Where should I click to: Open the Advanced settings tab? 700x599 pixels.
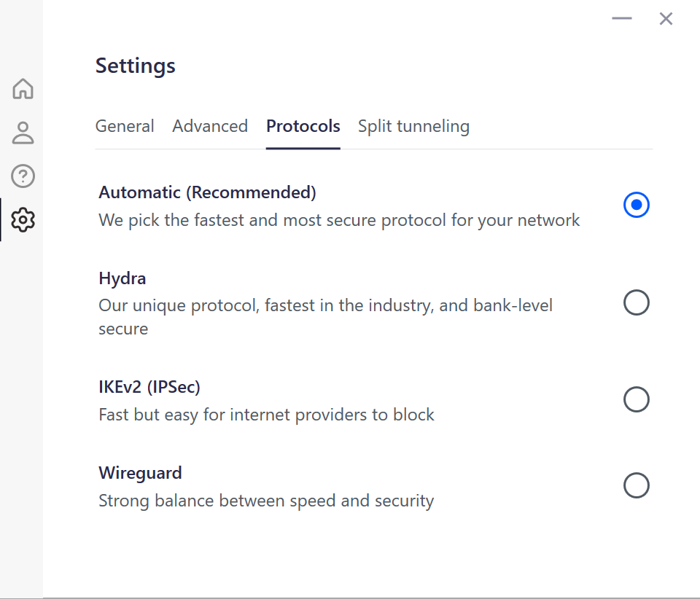click(210, 126)
